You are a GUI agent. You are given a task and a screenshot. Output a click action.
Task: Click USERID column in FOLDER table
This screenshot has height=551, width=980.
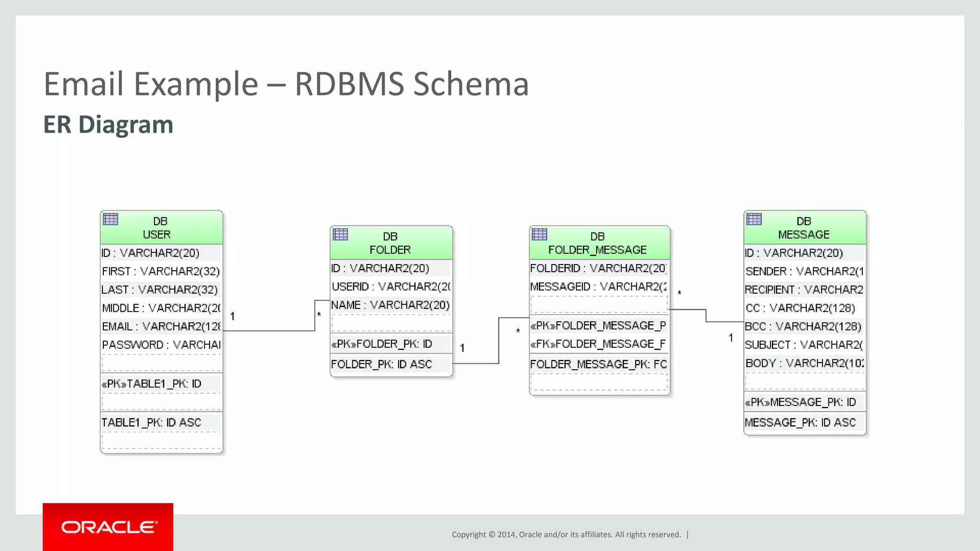(390, 287)
